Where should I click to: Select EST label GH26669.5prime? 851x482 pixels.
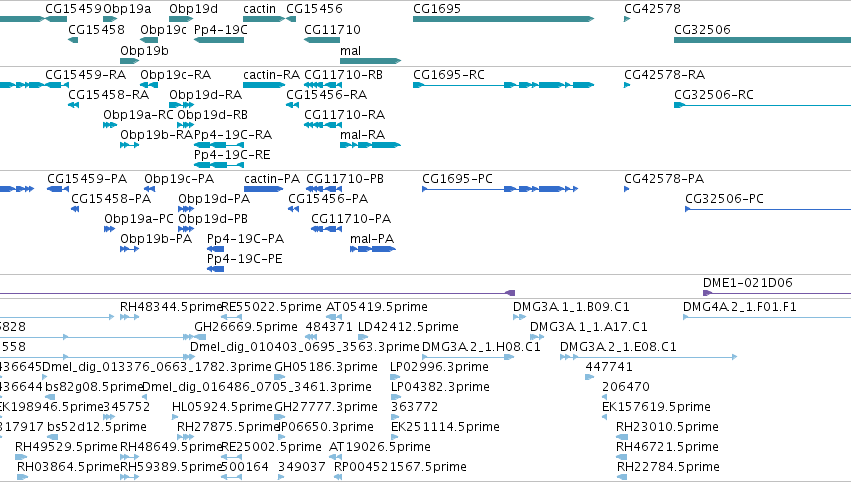pos(246,326)
